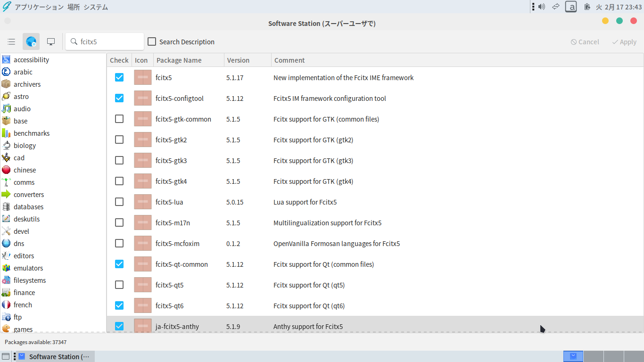Click the hamburger list icon in the toolbar
644x362 pixels.
11,42
